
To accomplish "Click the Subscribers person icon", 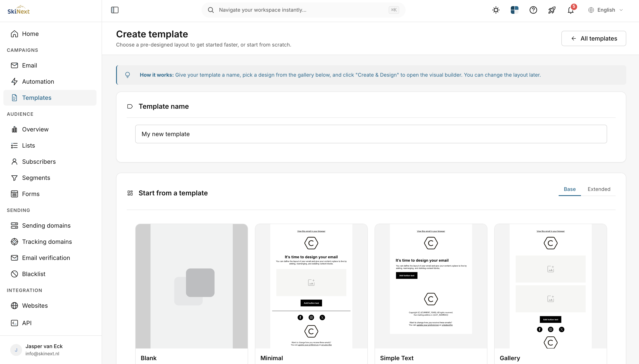I will tap(14, 161).
